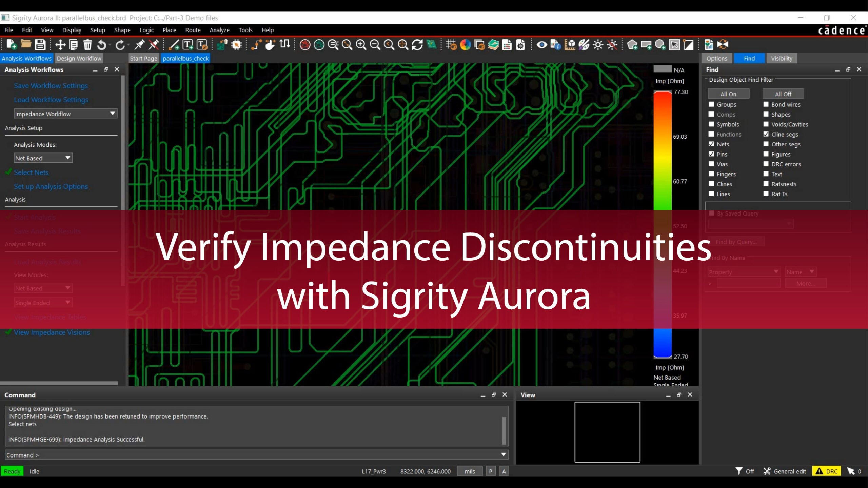Redo the last undone action
868x488 pixels.
120,44
